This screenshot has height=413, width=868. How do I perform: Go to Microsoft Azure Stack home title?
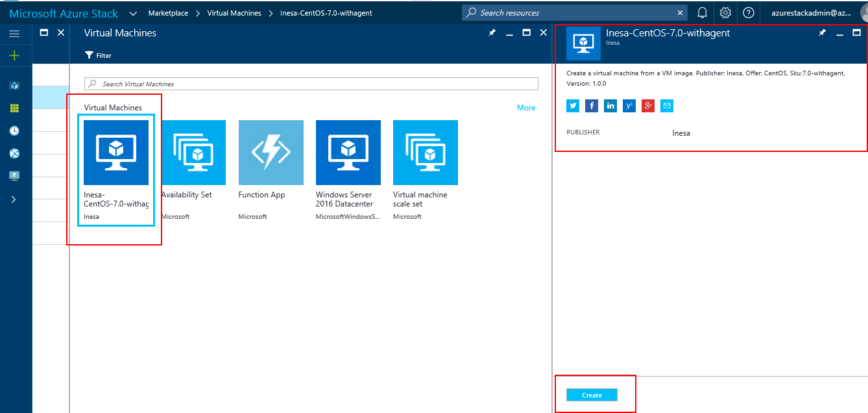[64, 13]
